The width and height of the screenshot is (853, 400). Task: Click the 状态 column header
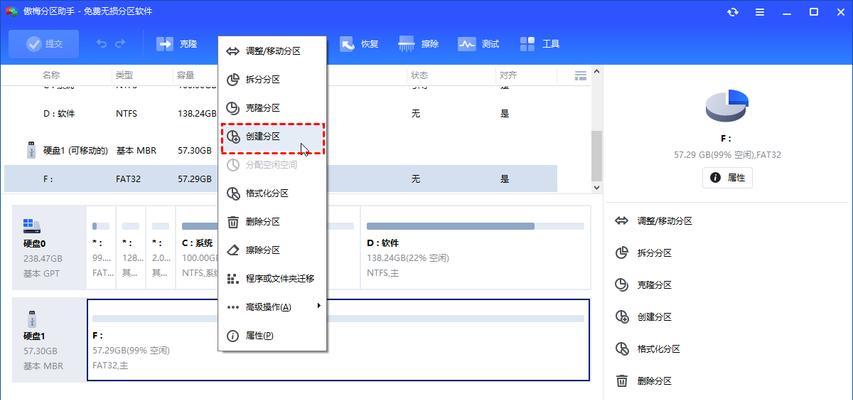click(419, 76)
